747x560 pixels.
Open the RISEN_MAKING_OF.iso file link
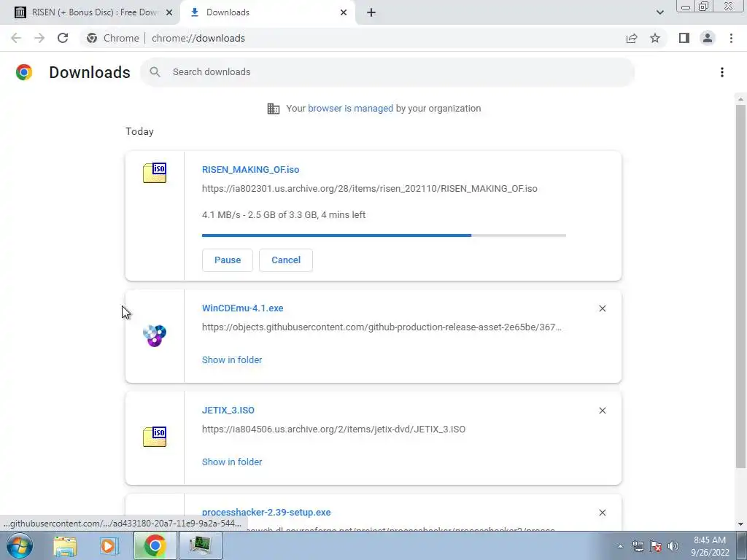[x=251, y=169]
